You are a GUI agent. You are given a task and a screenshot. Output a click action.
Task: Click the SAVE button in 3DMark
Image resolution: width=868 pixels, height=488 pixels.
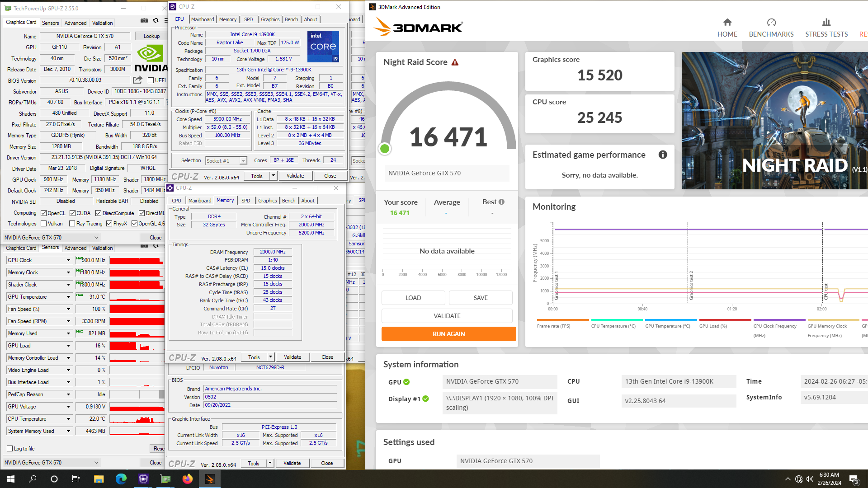tap(481, 298)
